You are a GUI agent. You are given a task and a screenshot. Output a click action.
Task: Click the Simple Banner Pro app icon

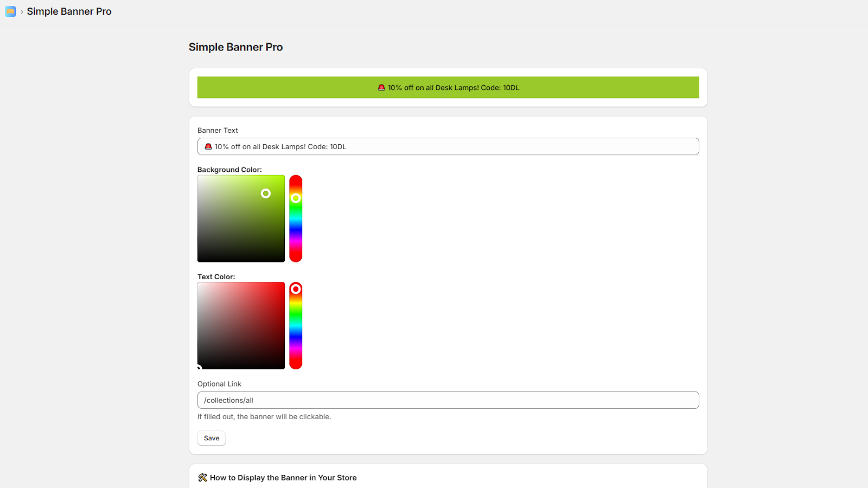tap(10, 11)
